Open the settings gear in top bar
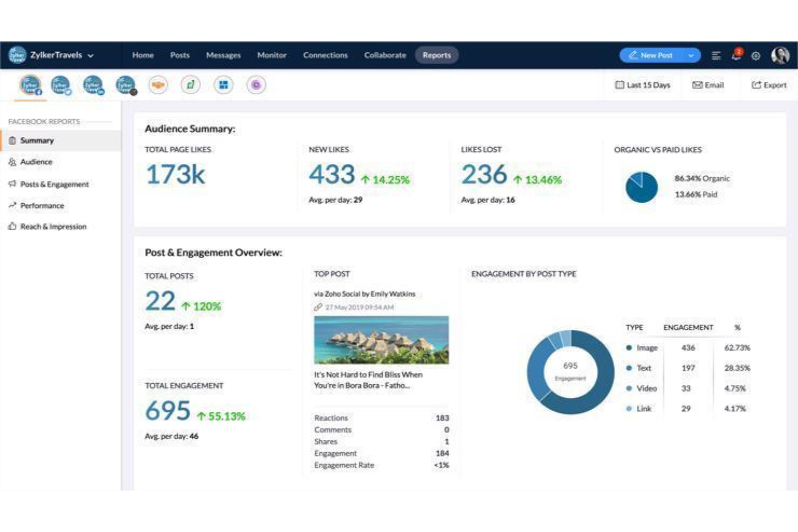This screenshot has height=532, width=798. tap(755, 56)
